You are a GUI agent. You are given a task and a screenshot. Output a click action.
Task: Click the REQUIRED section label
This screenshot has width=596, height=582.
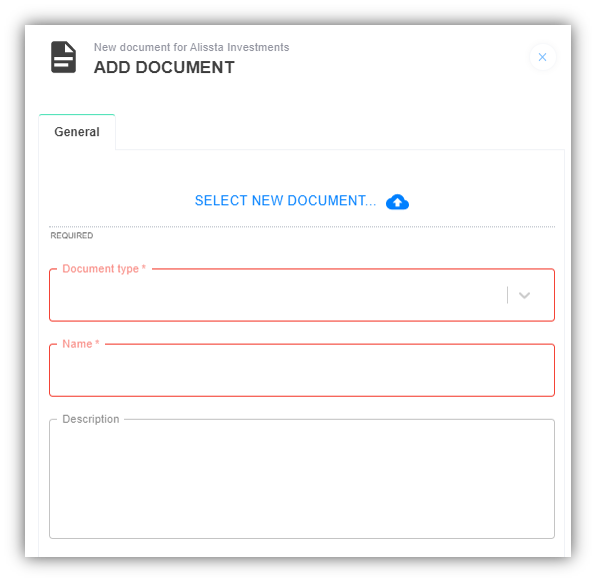71,236
